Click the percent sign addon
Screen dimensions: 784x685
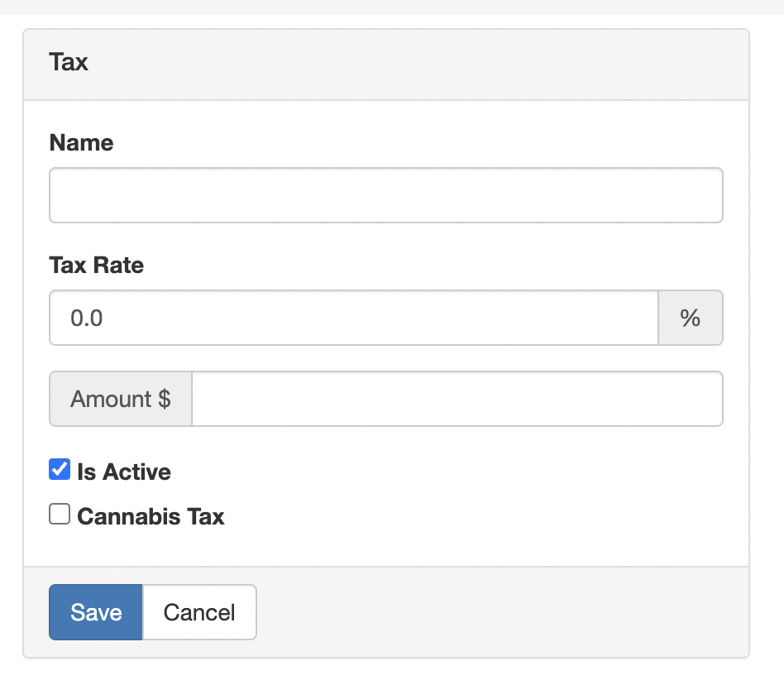point(691,318)
